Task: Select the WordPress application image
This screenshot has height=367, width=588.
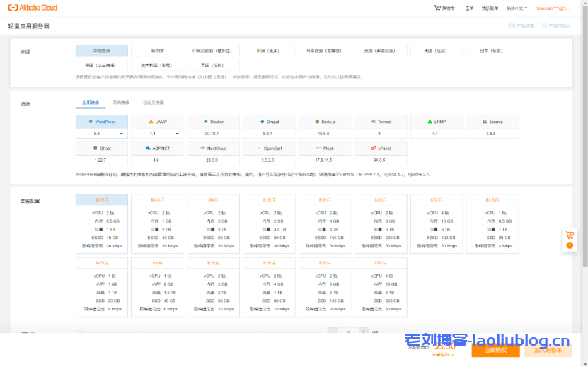Action: tap(102, 122)
